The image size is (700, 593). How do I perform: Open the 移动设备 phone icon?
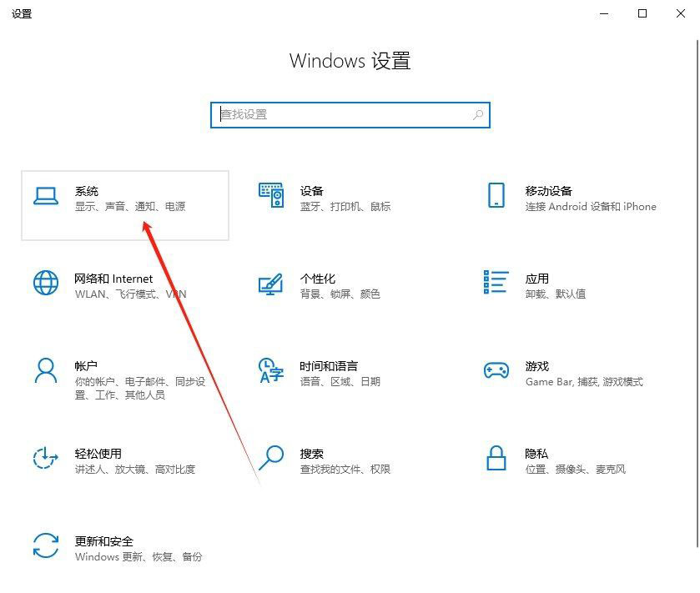pyautogui.click(x=496, y=195)
